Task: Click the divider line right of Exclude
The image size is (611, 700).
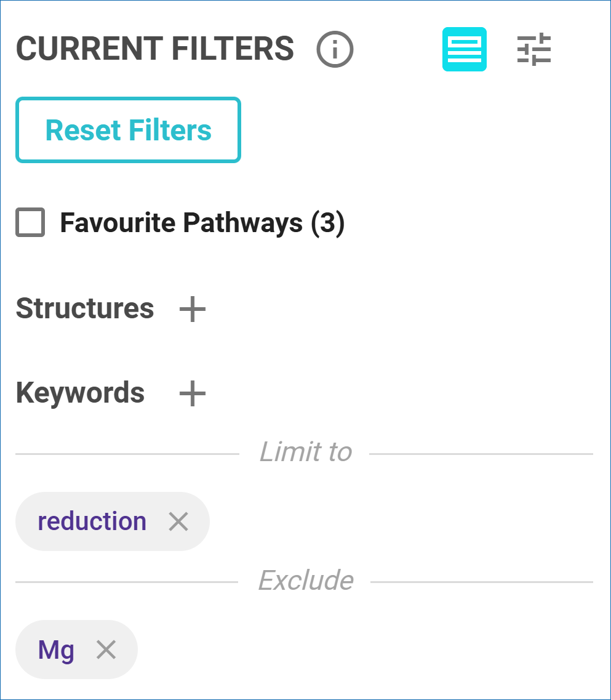Action: click(x=481, y=582)
